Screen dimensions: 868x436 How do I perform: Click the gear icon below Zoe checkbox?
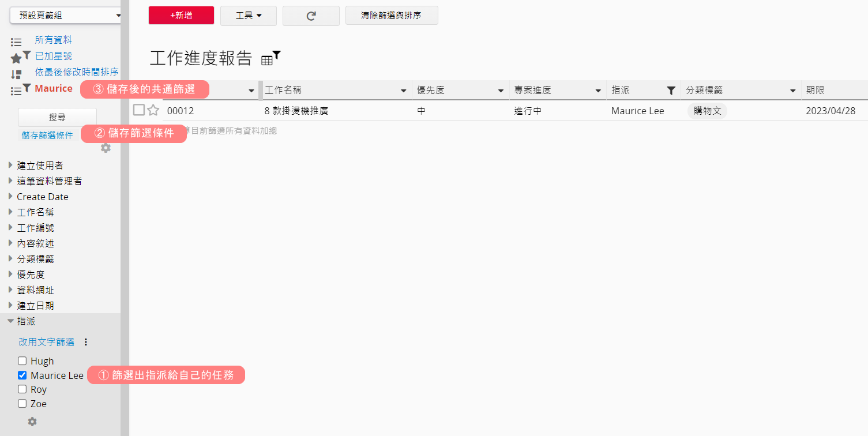click(x=32, y=422)
